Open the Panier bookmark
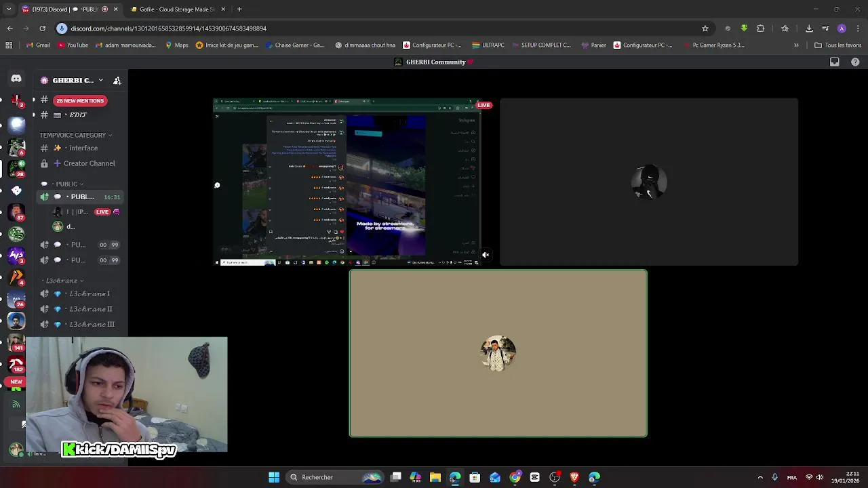The width and height of the screenshot is (868, 488). pyautogui.click(x=594, y=45)
